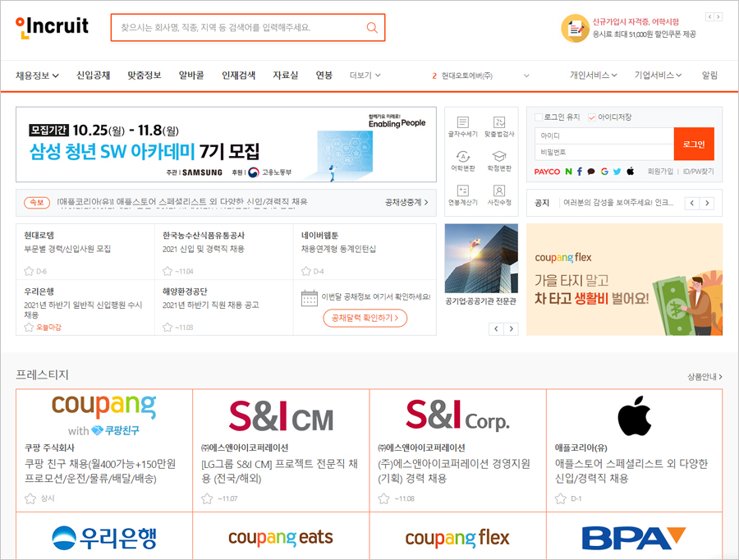Open the 맞춤정보 menu
Viewport: 739px width, 560px height.
145,76
